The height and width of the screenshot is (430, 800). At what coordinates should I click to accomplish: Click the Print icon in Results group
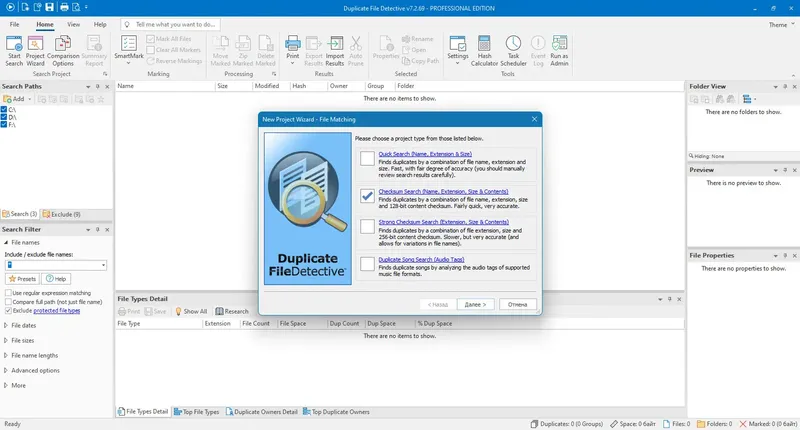pyautogui.click(x=292, y=49)
